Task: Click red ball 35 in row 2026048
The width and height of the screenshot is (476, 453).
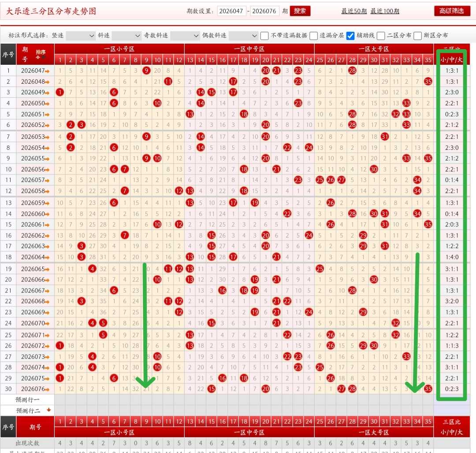Action: (428, 82)
